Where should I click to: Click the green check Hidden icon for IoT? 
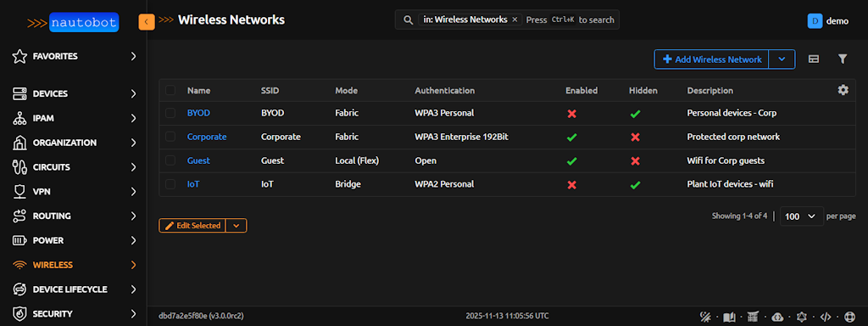[x=636, y=184]
